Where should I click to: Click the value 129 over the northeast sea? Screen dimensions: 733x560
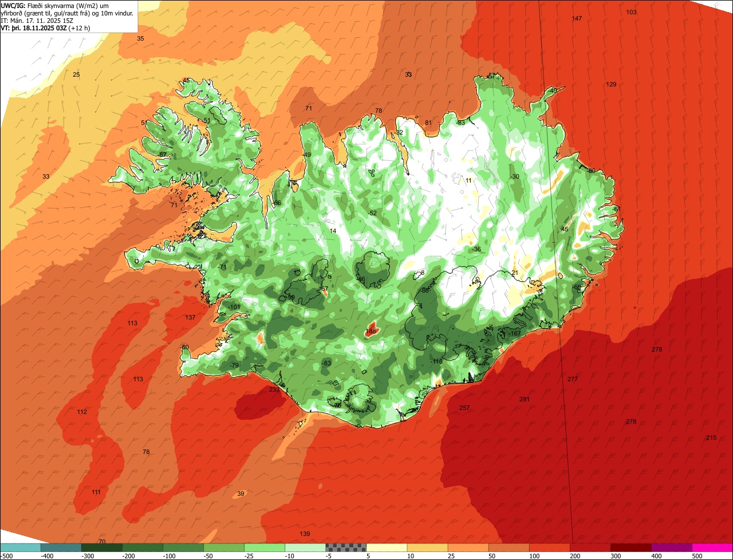[x=611, y=84]
